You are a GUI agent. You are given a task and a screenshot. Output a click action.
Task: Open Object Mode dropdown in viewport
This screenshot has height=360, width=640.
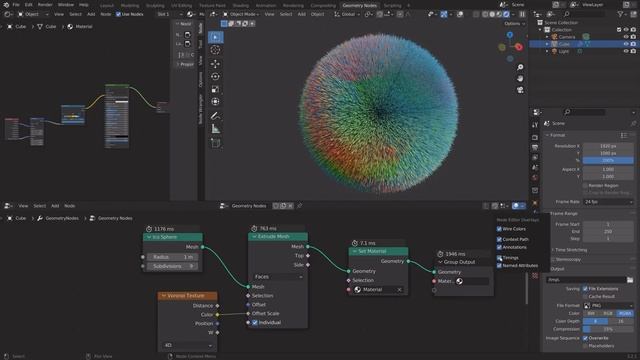pos(241,14)
